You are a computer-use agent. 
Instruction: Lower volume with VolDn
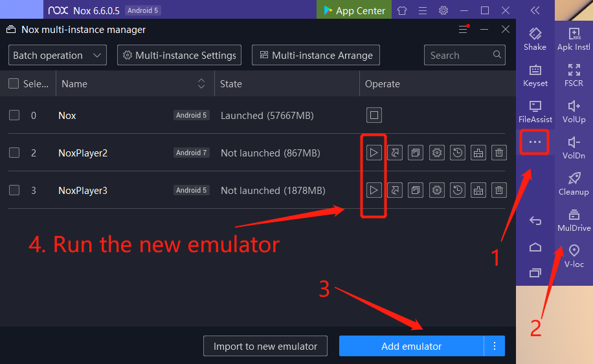(x=574, y=148)
